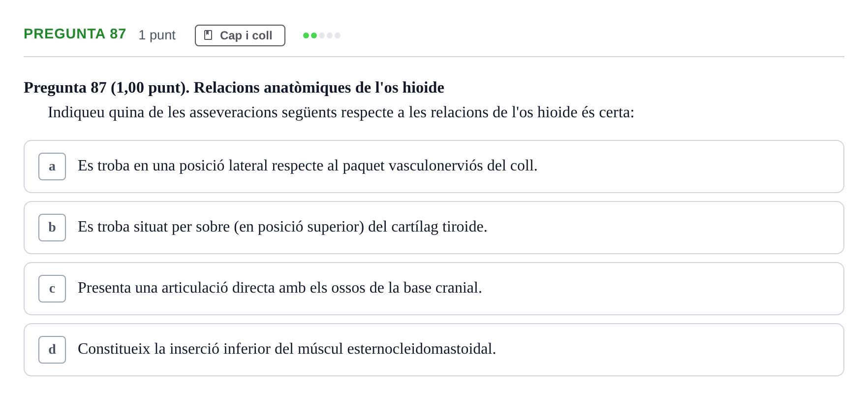Choose option about esternocleidomastoidal muscle insertion
Image resolution: width=868 pixels, height=401 pixels.
pos(434,350)
